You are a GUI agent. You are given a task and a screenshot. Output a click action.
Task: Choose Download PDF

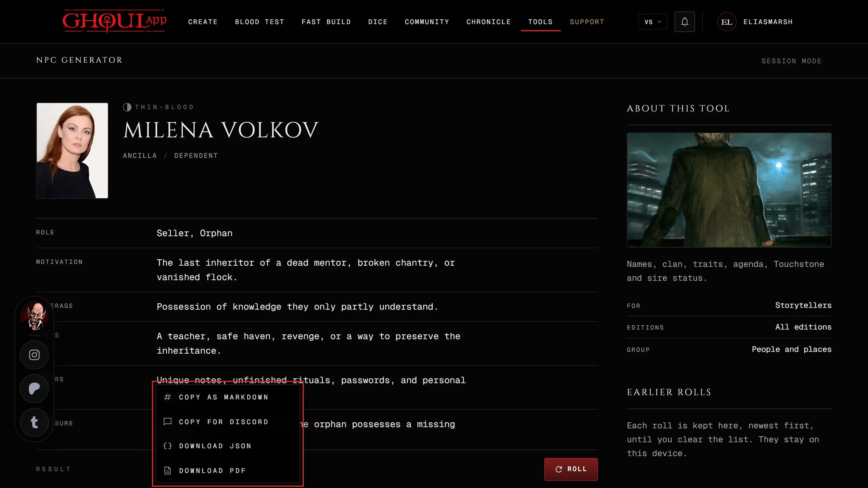(228, 471)
